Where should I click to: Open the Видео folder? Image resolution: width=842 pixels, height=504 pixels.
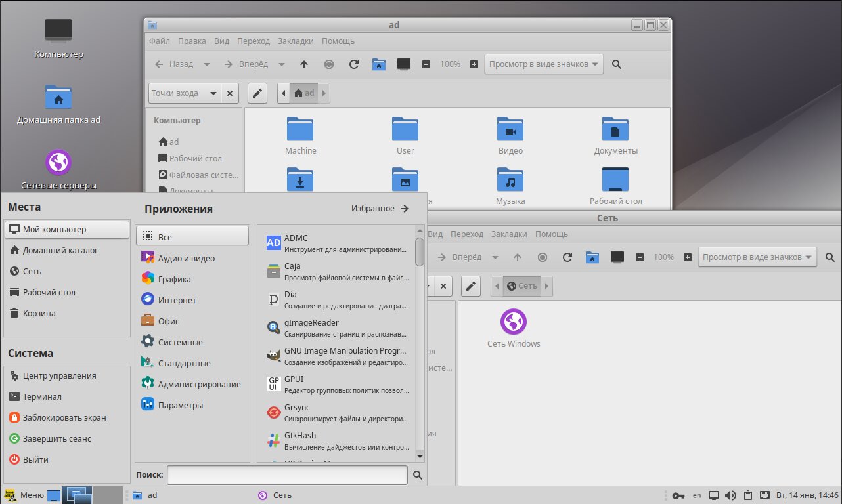coord(510,129)
